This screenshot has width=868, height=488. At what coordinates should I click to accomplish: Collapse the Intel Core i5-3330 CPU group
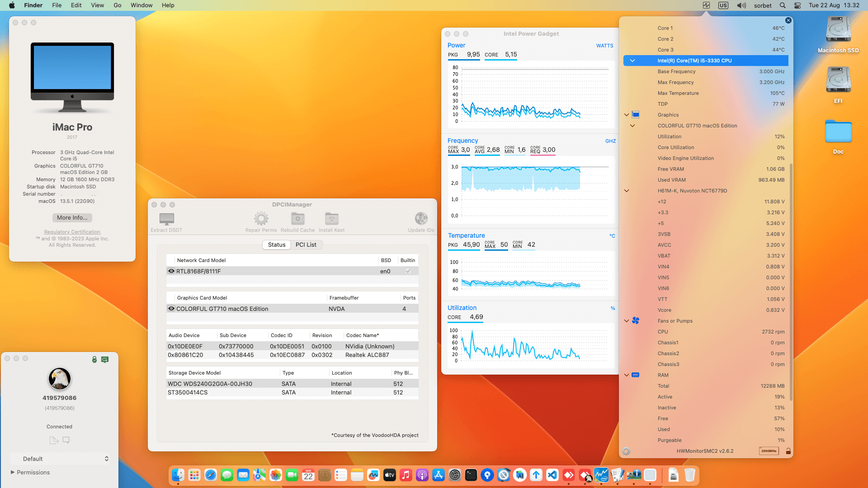pos(632,61)
